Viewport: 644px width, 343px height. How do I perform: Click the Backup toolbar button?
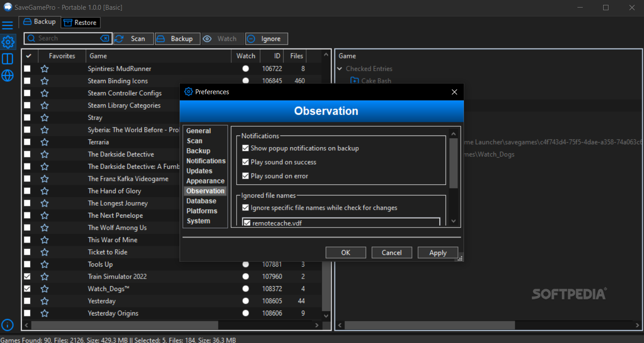[x=178, y=39]
